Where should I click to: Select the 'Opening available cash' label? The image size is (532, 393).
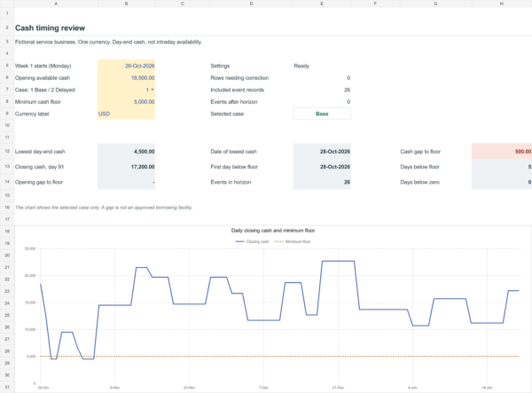43,78
